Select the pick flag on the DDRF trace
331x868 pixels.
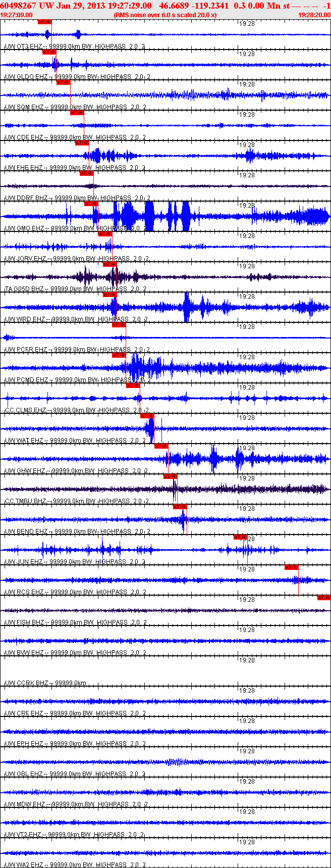tap(86, 173)
